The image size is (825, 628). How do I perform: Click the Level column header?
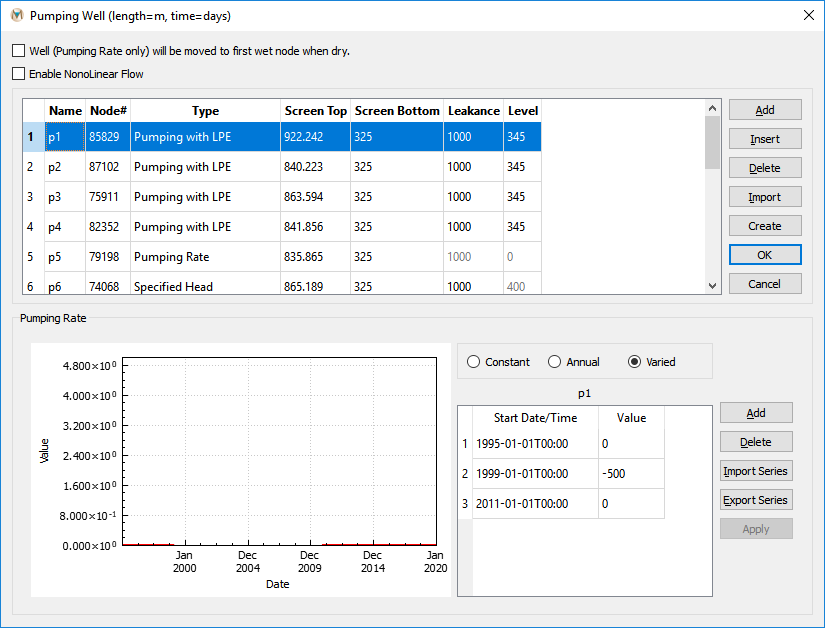click(522, 110)
